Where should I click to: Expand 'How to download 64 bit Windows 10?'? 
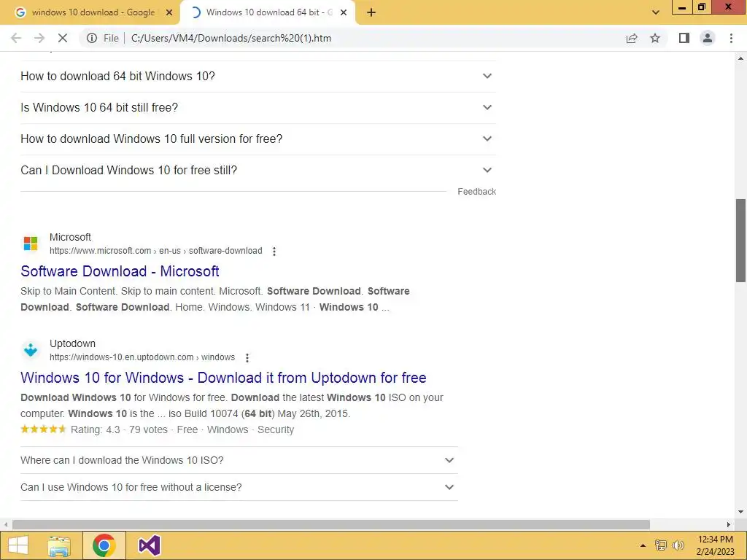258,76
